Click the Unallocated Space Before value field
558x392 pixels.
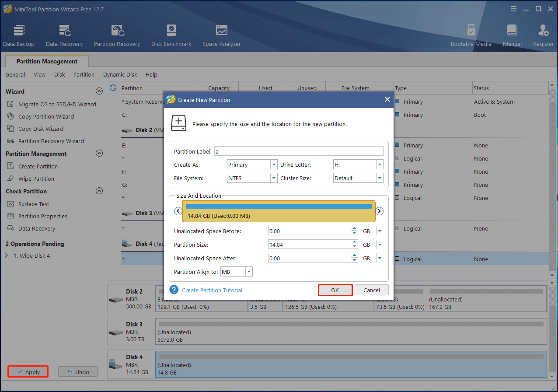[x=309, y=231]
